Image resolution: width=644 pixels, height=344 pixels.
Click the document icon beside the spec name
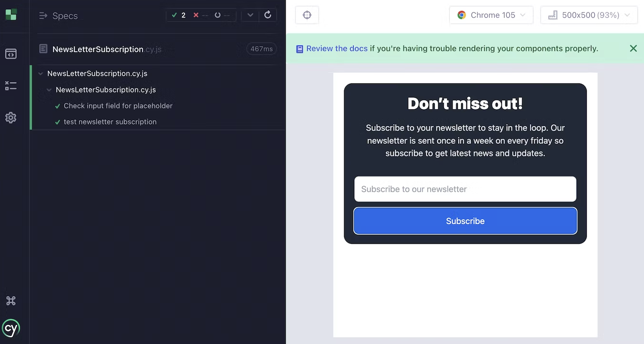tap(44, 49)
